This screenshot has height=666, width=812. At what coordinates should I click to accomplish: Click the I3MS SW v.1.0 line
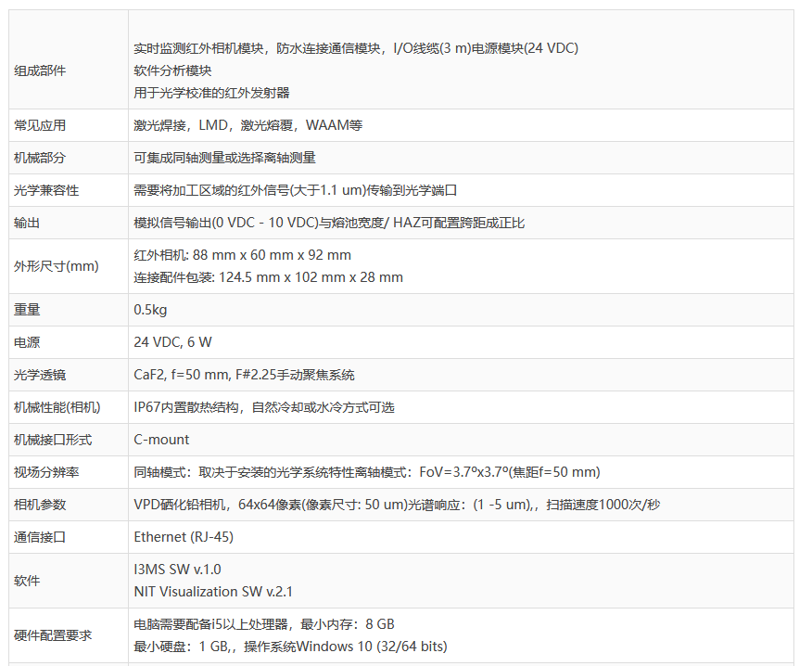point(177,570)
